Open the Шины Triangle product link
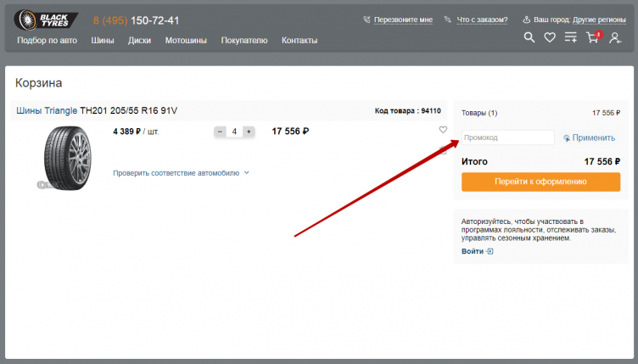Viewport: 638px width, 364px height. [47, 110]
